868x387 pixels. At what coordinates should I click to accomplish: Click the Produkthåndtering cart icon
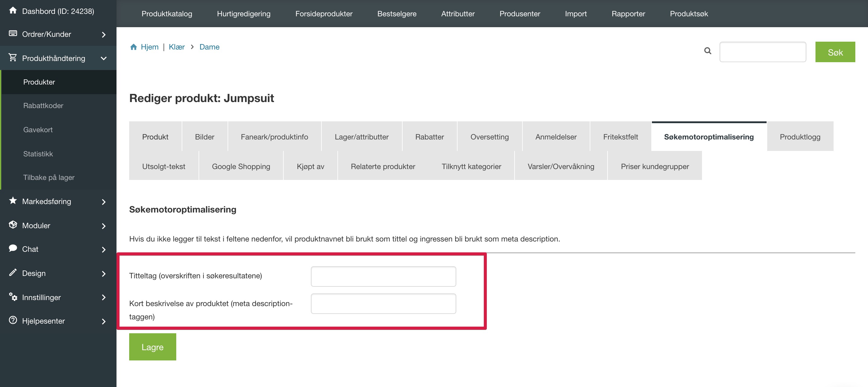pos(13,58)
